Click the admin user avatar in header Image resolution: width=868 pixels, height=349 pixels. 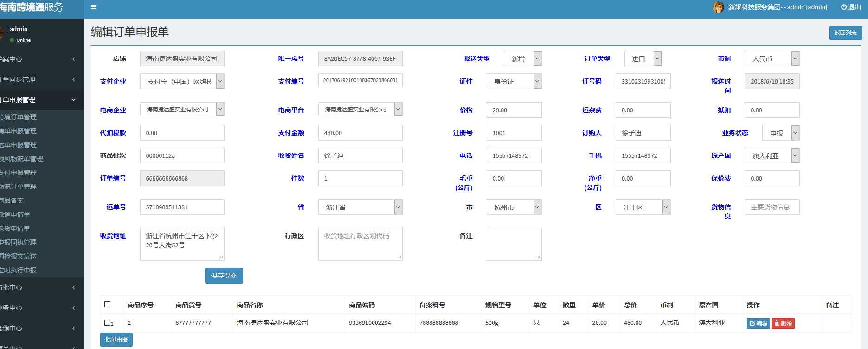pos(718,7)
